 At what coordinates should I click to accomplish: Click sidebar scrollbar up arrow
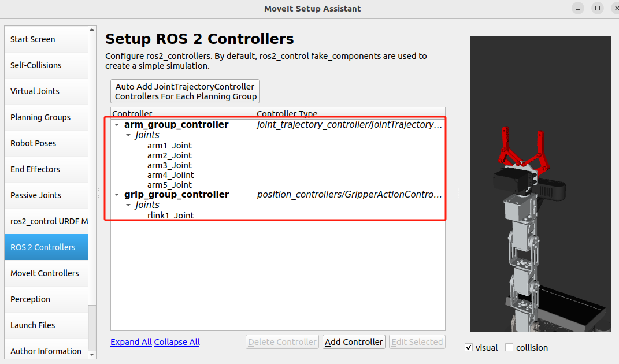(x=92, y=30)
